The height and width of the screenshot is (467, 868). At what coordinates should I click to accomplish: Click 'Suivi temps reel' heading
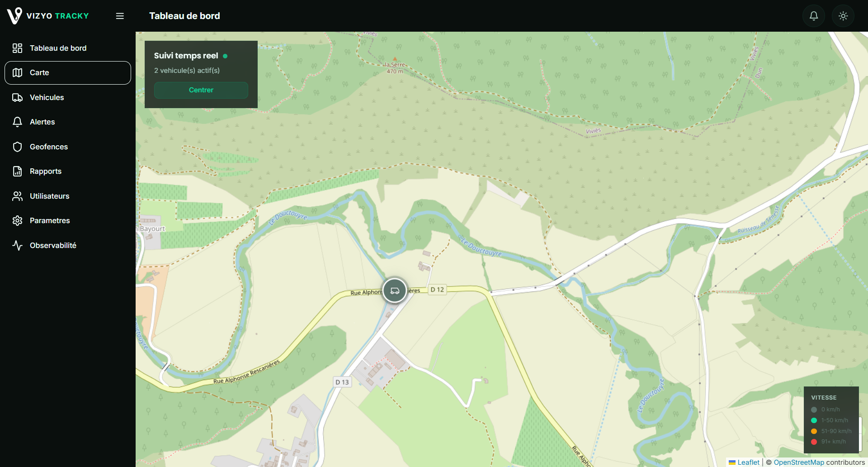(x=186, y=56)
